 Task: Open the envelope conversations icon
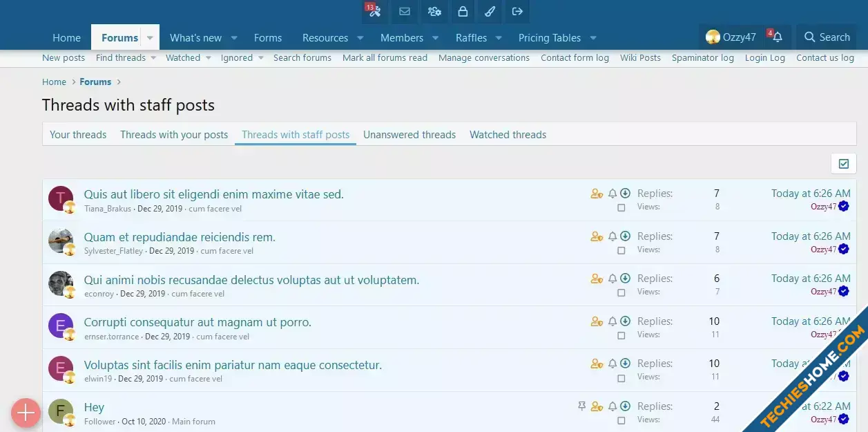click(405, 11)
